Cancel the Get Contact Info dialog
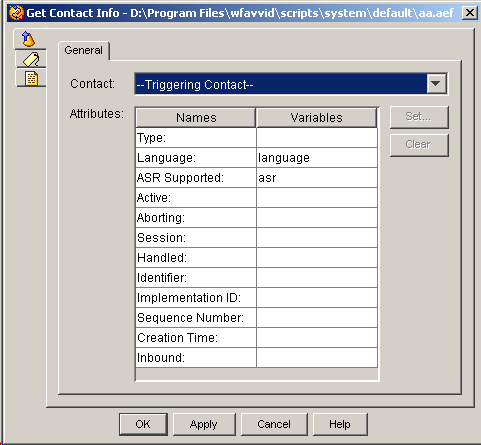The image size is (481, 445). 274,424
